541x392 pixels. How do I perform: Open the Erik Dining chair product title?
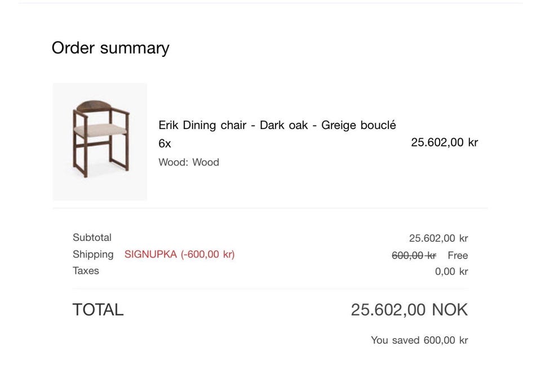pyautogui.click(x=277, y=125)
